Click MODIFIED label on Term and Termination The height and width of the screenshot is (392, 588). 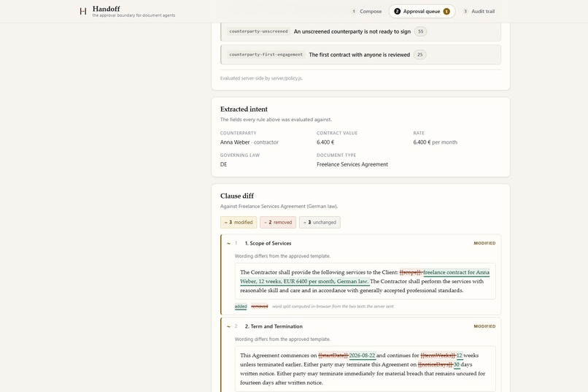(484, 326)
